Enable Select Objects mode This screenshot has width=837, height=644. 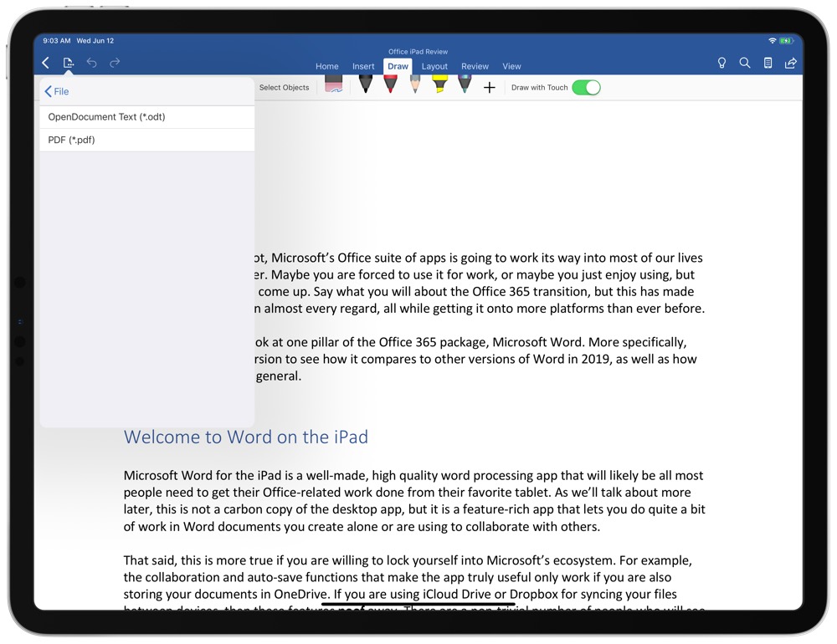click(x=284, y=87)
